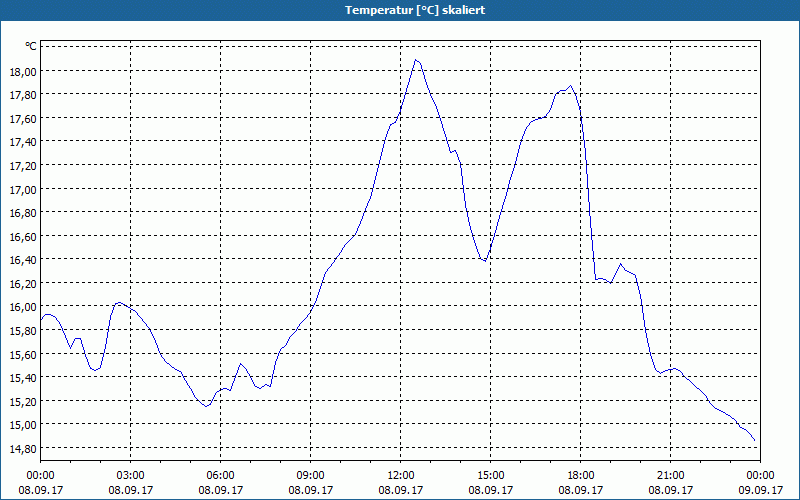Click the chart title "Temperatur [°C] skaliert"
Viewport: 800px width, 500px height.
(x=415, y=10)
